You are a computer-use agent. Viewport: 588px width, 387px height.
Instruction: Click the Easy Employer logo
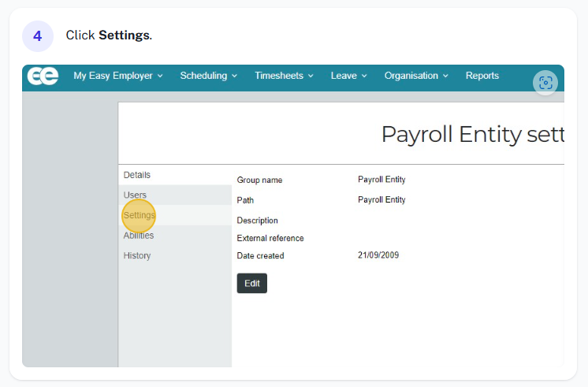43,76
